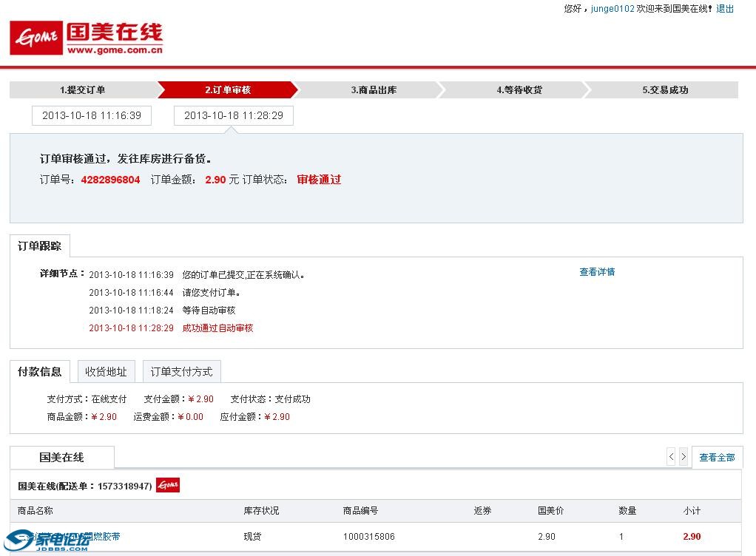
Task: Select step 4.等待收货
Action: (519, 90)
